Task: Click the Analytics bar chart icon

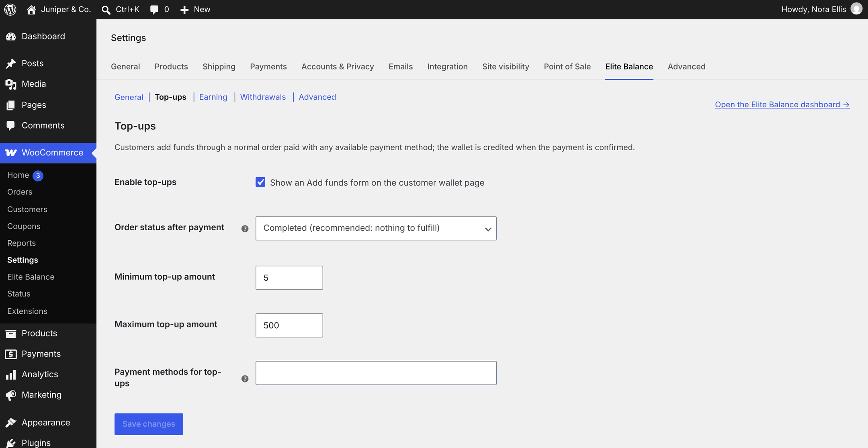Action: (x=11, y=374)
